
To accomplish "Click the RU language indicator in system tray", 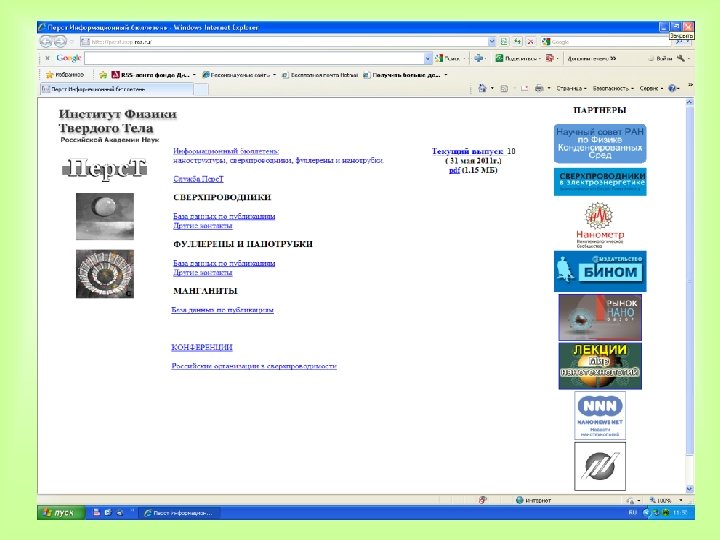I will pos(632,512).
